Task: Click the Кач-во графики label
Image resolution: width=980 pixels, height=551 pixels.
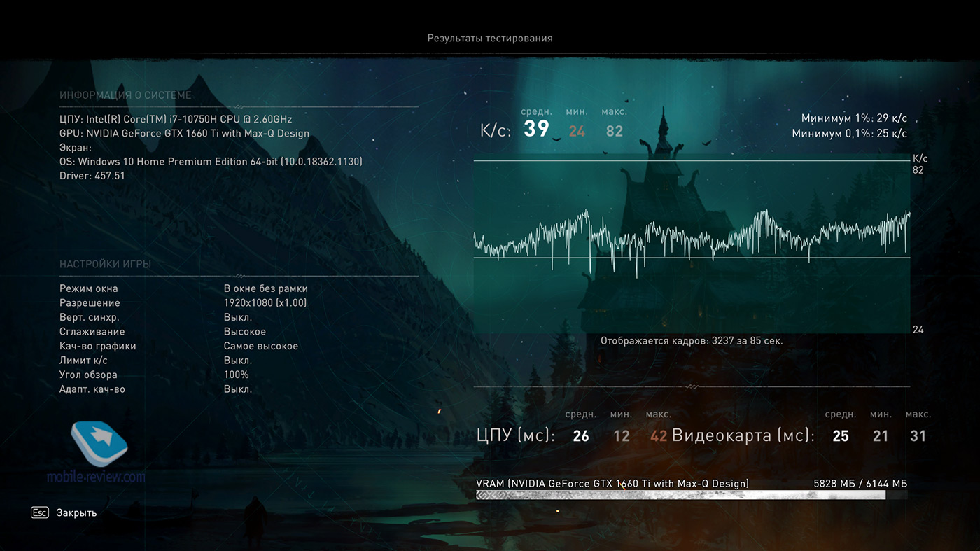Action: [98, 346]
